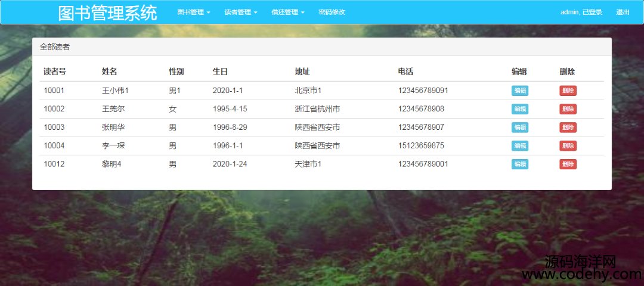Click the name 王莞尔
Viewport: 644px width, 286px height.
113,109
